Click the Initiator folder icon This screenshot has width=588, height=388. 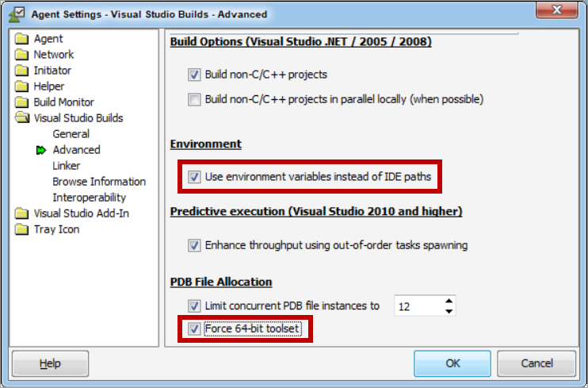pos(21,71)
